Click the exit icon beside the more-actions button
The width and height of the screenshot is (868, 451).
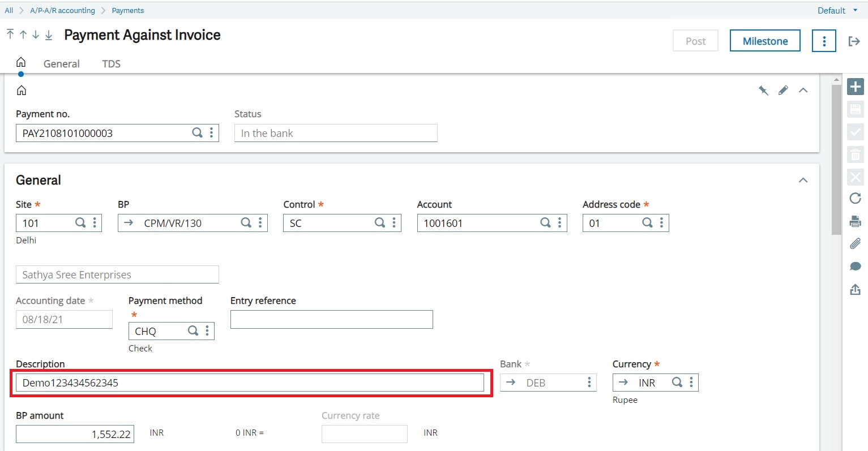click(854, 41)
